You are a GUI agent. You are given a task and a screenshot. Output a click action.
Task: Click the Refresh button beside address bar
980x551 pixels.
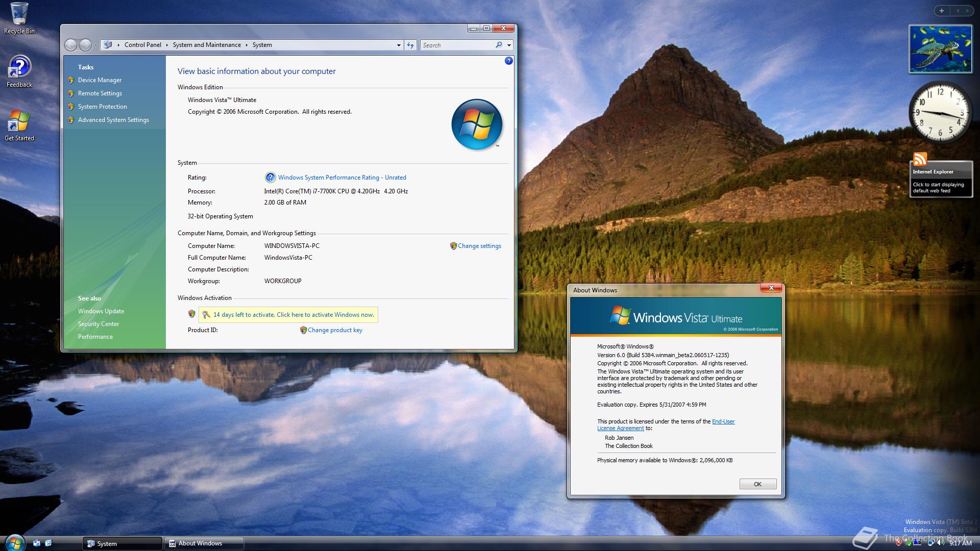(x=410, y=45)
